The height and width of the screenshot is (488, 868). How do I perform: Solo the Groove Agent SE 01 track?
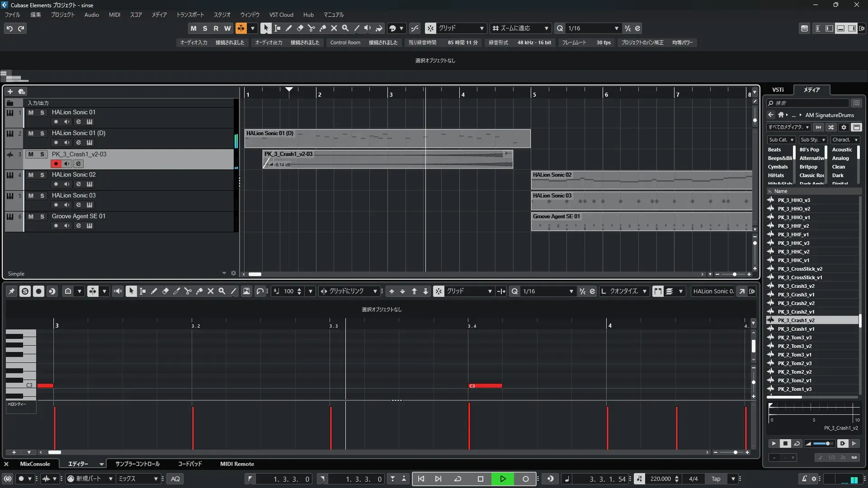[x=42, y=216]
